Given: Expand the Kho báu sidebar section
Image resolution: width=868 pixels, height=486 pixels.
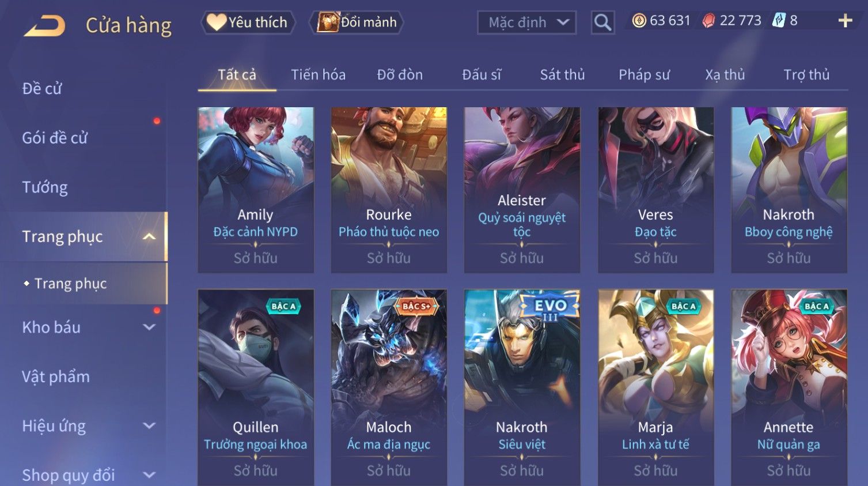Looking at the screenshot, I should pyautogui.click(x=149, y=327).
